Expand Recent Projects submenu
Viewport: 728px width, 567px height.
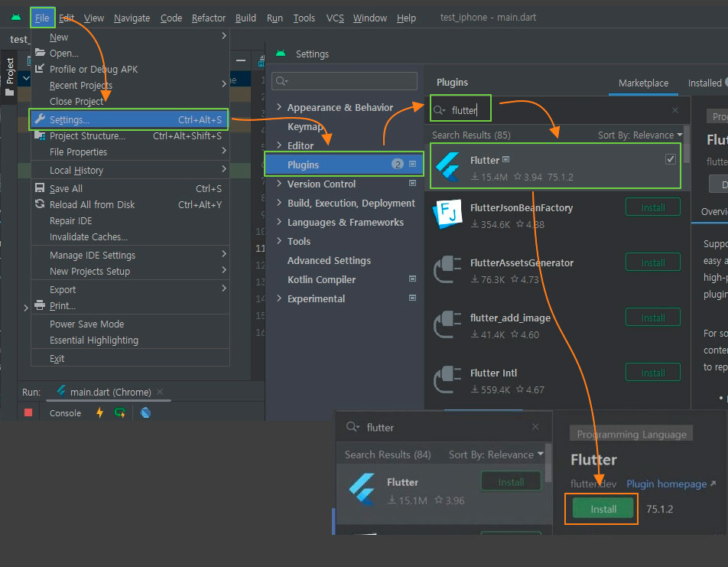pyautogui.click(x=224, y=83)
